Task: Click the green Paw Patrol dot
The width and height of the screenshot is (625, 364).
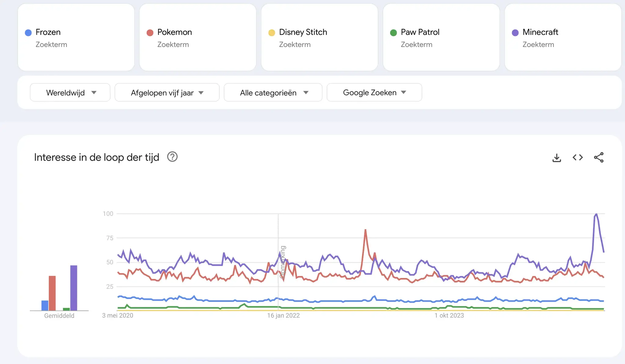Action: click(394, 33)
